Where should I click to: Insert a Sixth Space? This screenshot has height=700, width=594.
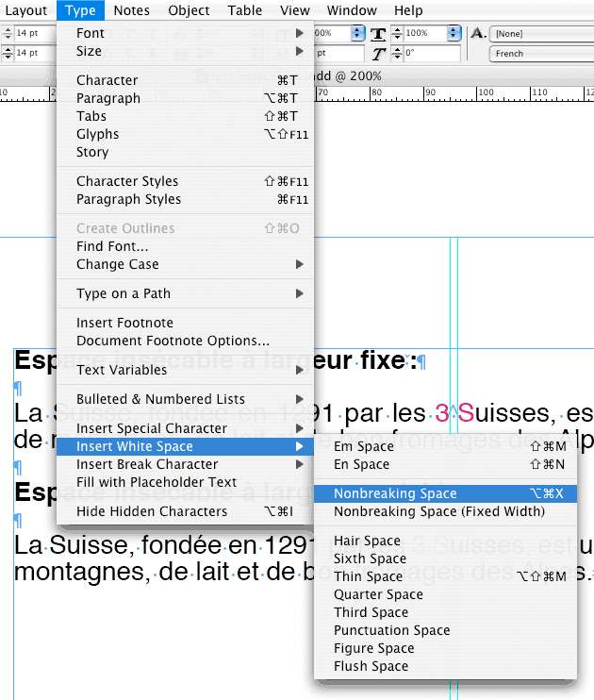tap(445, 558)
